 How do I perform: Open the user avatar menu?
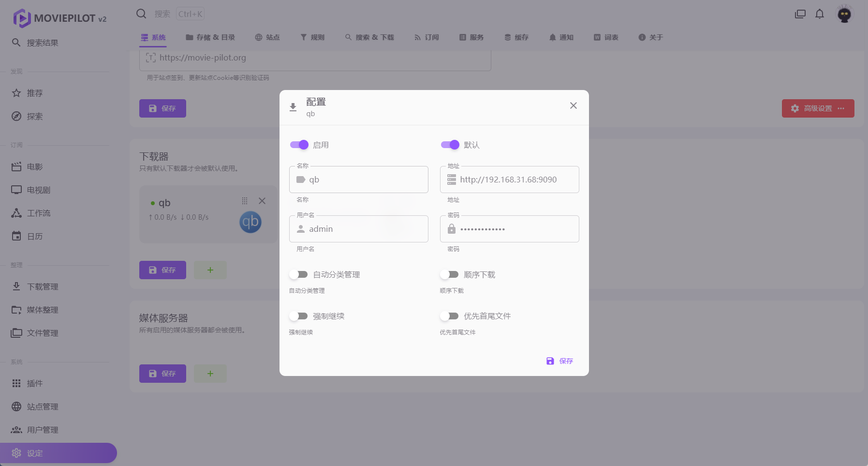click(845, 14)
